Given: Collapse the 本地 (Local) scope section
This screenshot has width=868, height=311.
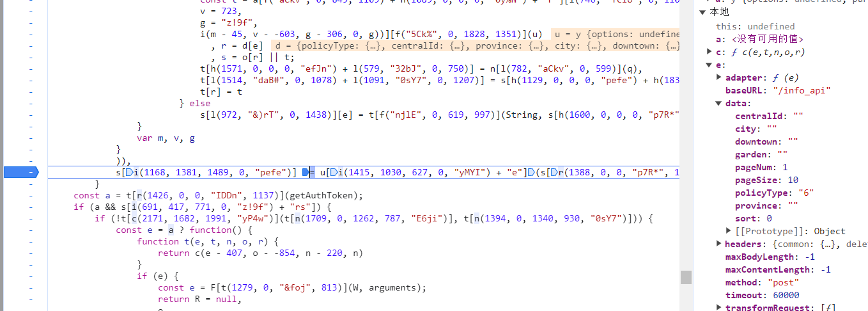Looking at the screenshot, I should pos(702,12).
